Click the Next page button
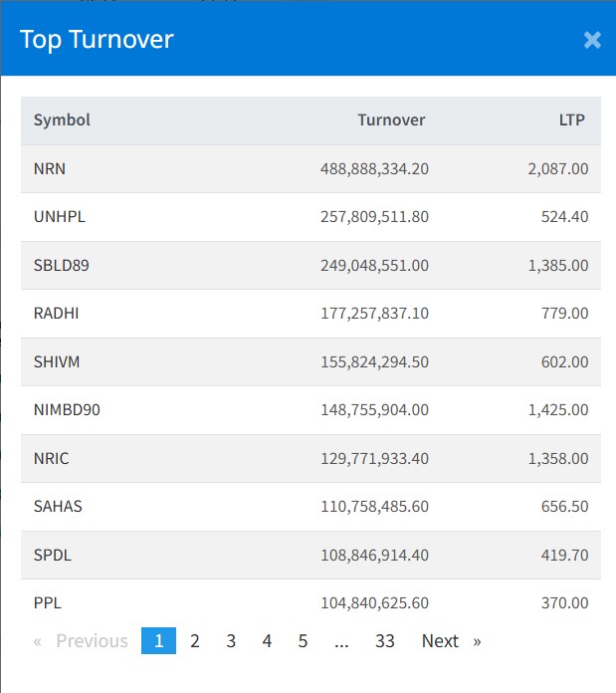 pos(450,641)
